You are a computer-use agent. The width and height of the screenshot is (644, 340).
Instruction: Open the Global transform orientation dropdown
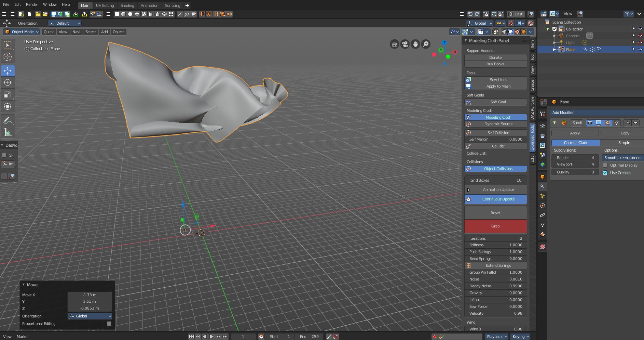coord(480,23)
